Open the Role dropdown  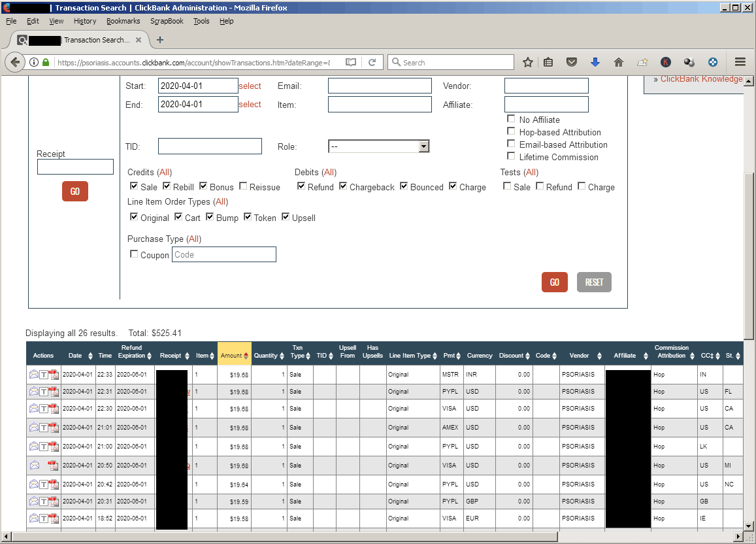click(x=378, y=146)
